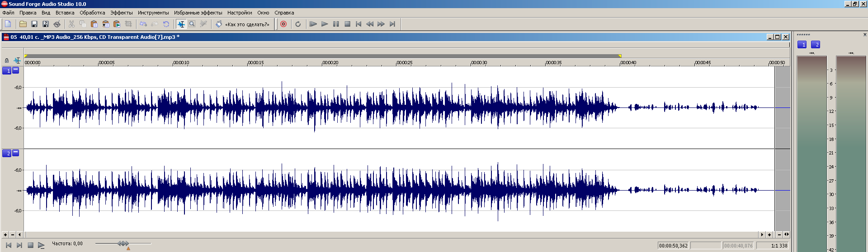Pause playback in the main toolbar
This screenshot has width=868, height=252.
(x=336, y=24)
